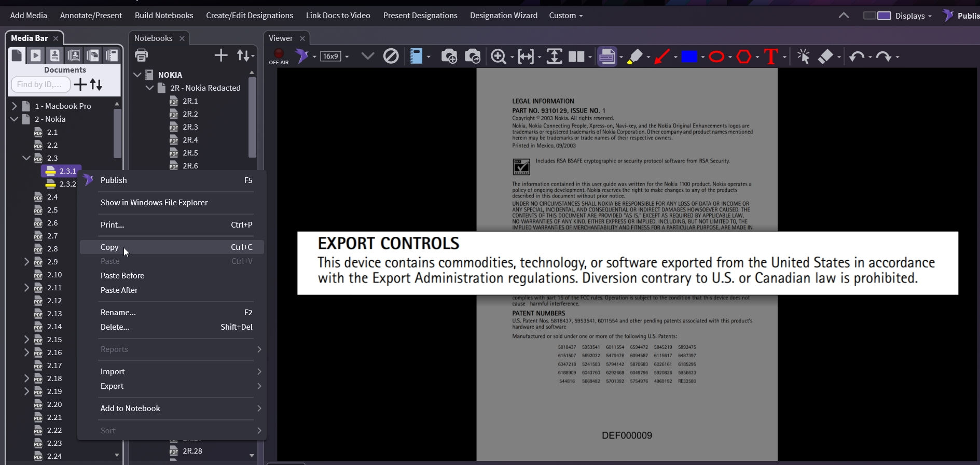Pick the blue rectangle color shape
980x465 pixels.
(689, 57)
